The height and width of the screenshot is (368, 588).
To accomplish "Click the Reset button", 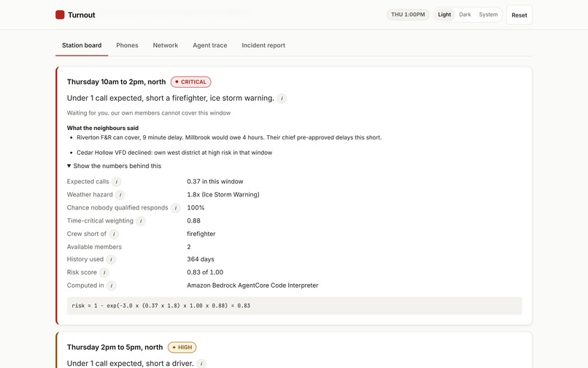I will click(519, 15).
